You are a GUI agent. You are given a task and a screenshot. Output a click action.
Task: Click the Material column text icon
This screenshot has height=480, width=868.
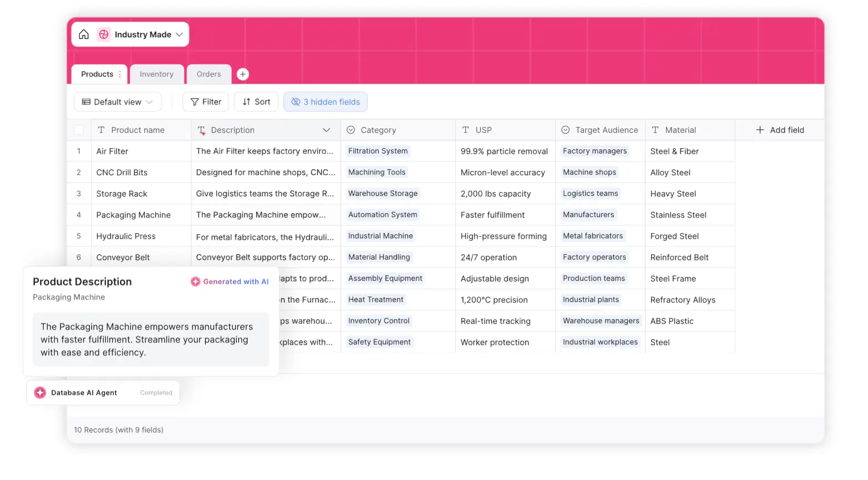[655, 130]
